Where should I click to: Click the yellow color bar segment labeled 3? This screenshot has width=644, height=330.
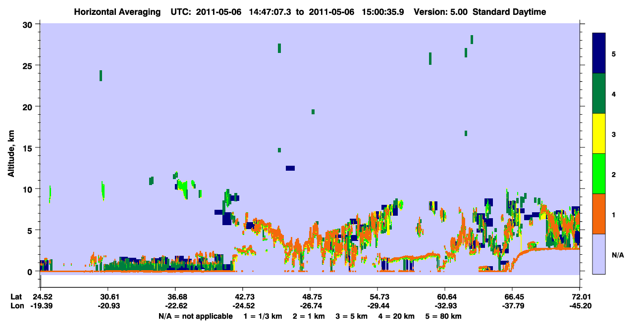click(599, 134)
